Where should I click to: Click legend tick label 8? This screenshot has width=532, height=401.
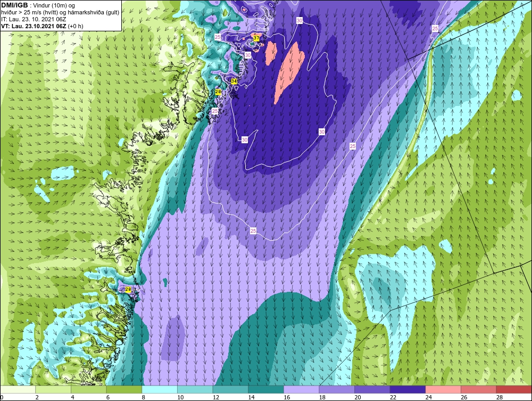[x=144, y=397]
